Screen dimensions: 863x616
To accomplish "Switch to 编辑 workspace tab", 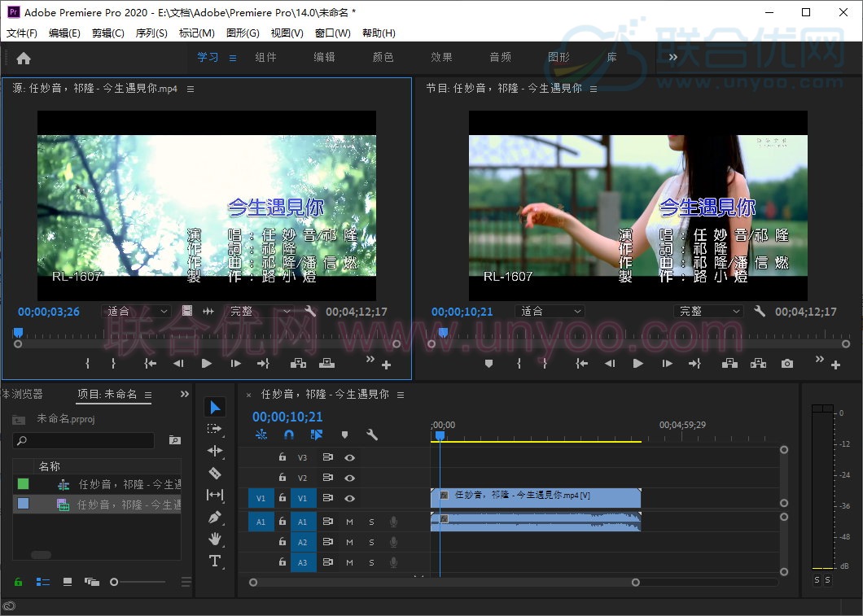I will [x=324, y=57].
